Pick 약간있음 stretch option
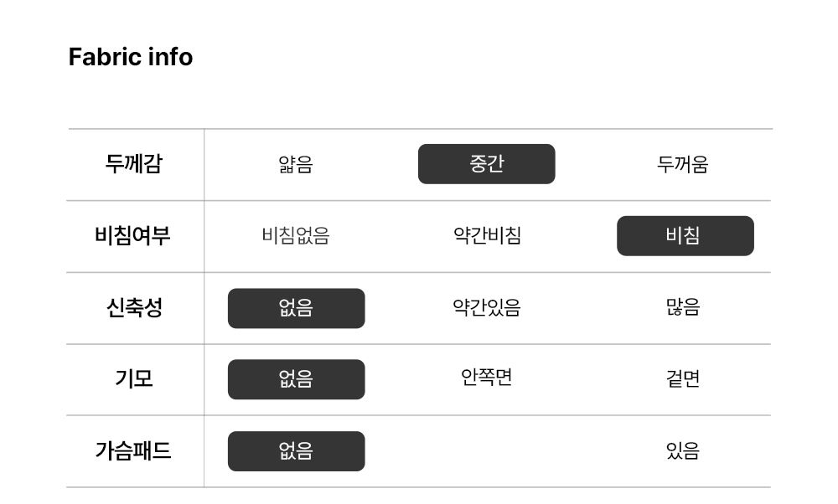 point(486,307)
